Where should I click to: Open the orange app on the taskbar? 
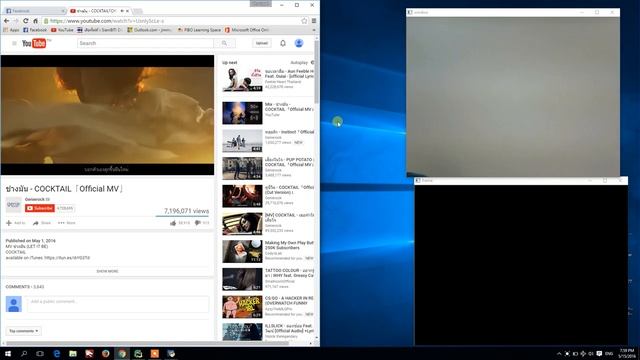[155, 353]
